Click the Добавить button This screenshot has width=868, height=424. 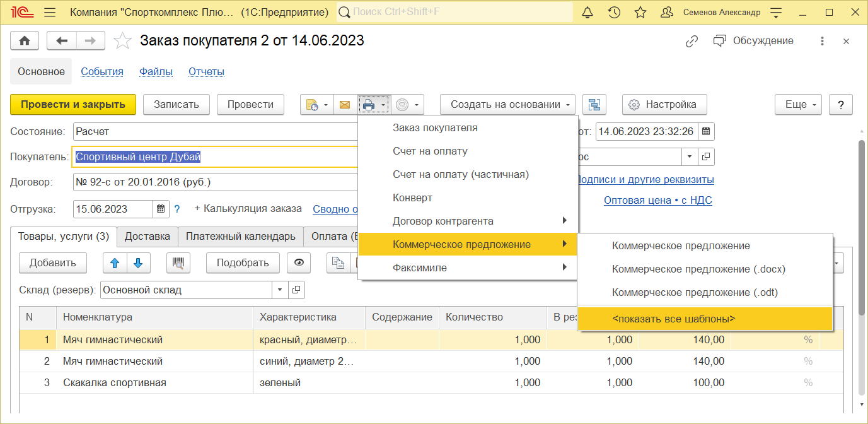click(x=53, y=263)
